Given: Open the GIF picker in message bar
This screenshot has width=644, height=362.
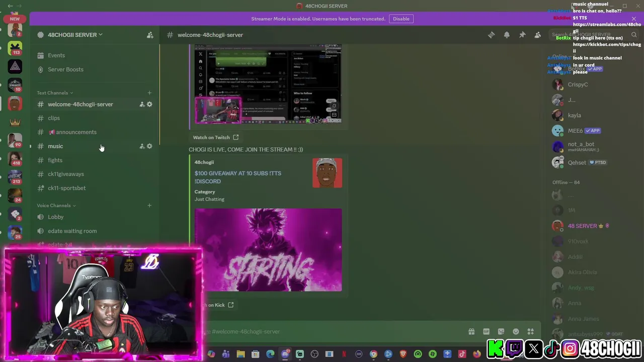Looking at the screenshot, I should [486, 331].
